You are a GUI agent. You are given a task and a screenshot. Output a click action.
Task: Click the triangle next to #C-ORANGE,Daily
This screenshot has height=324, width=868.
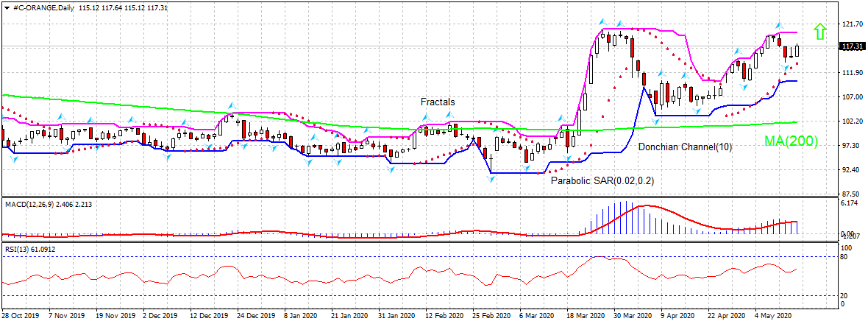pyautogui.click(x=7, y=7)
